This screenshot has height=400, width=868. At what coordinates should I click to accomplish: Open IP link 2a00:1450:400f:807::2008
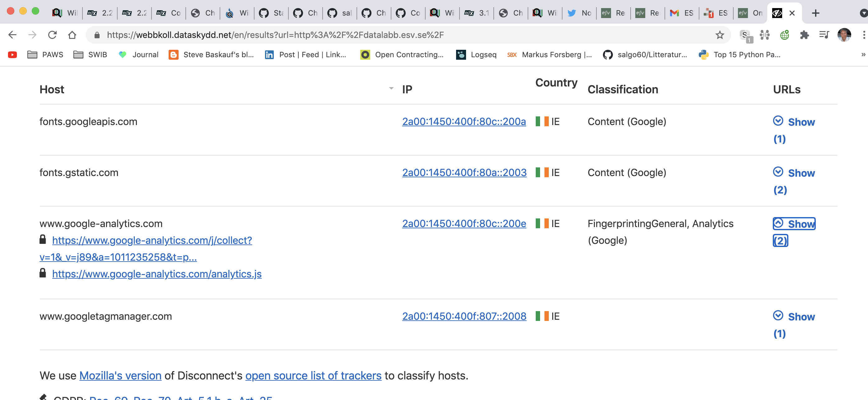click(464, 316)
